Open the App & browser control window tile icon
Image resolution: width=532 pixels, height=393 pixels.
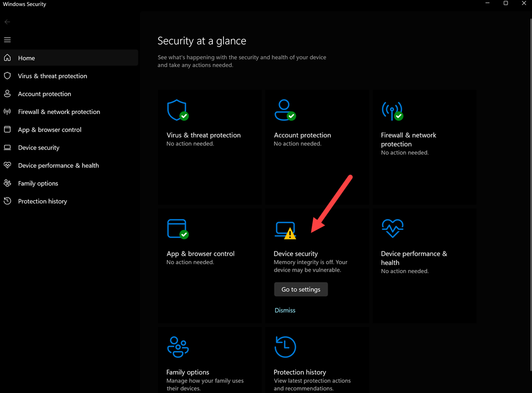click(x=177, y=228)
